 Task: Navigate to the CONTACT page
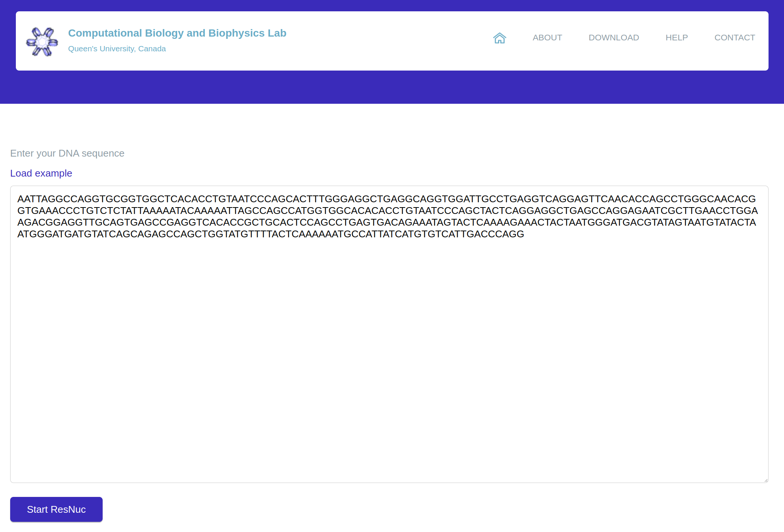click(734, 38)
